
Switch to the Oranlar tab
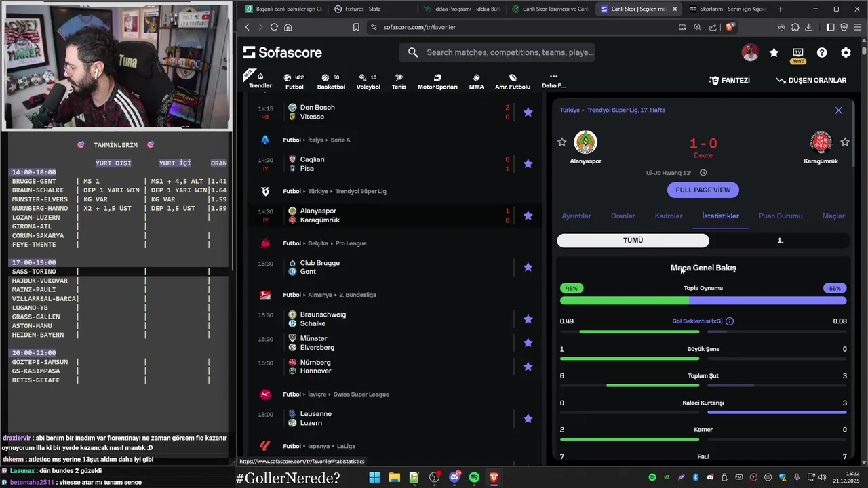(623, 216)
